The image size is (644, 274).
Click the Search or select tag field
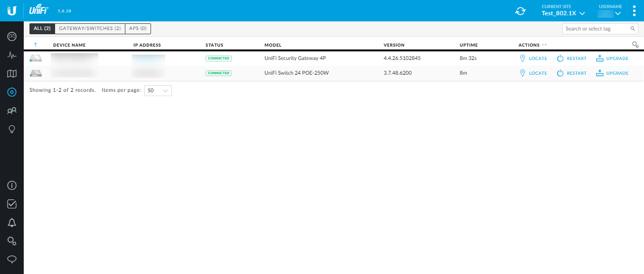tap(600, 29)
